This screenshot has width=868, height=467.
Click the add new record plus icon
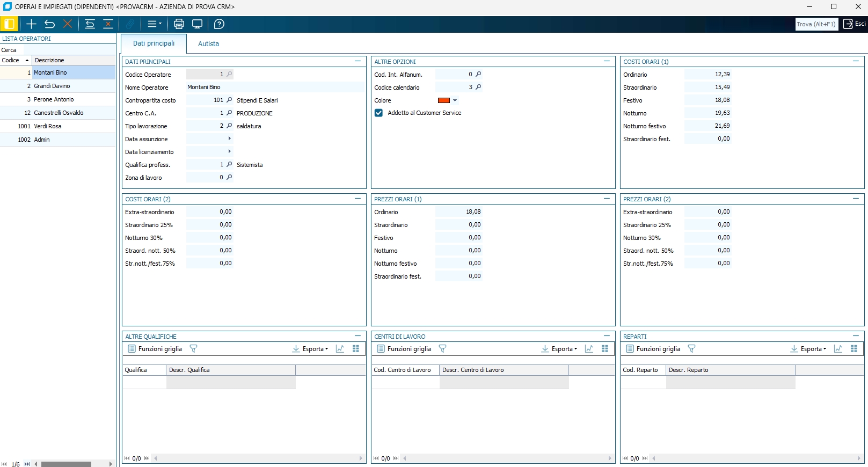pyautogui.click(x=31, y=24)
